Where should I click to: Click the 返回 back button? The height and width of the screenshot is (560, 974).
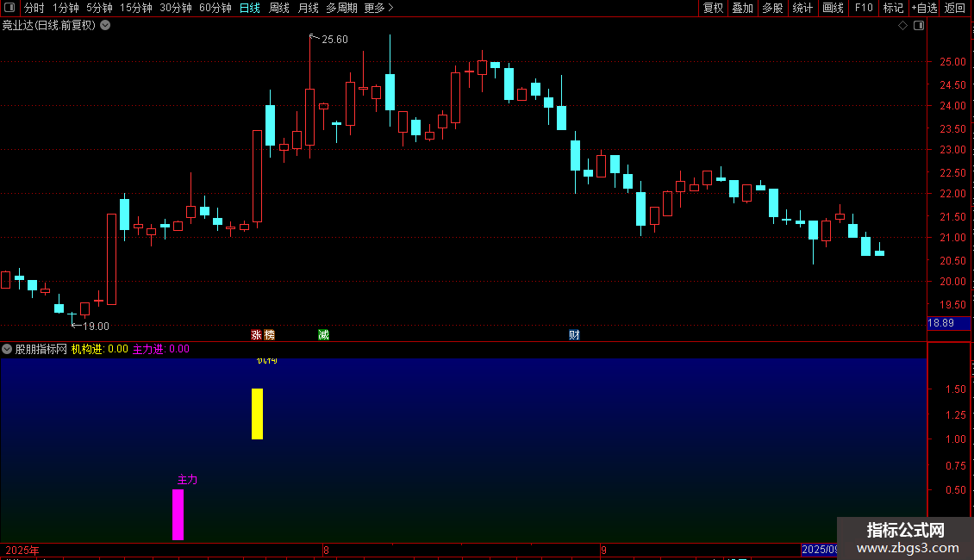pos(955,8)
